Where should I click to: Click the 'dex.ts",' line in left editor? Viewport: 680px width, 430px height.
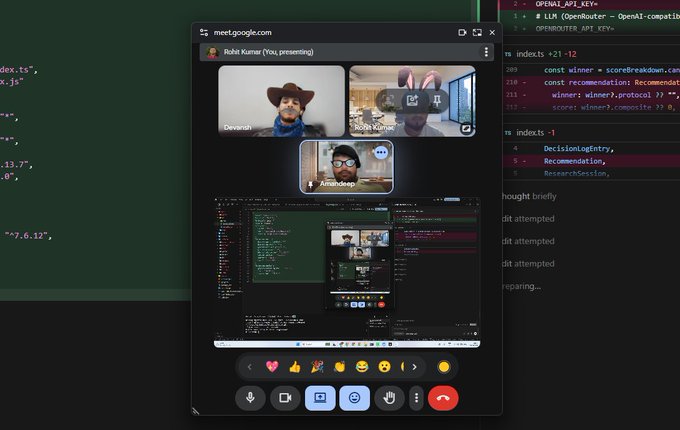19,69
